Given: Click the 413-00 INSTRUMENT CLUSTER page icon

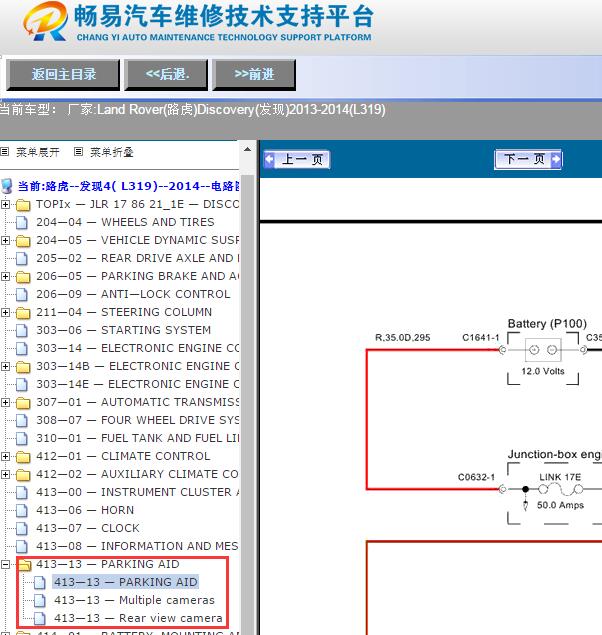Looking at the screenshot, I should click(22, 492).
